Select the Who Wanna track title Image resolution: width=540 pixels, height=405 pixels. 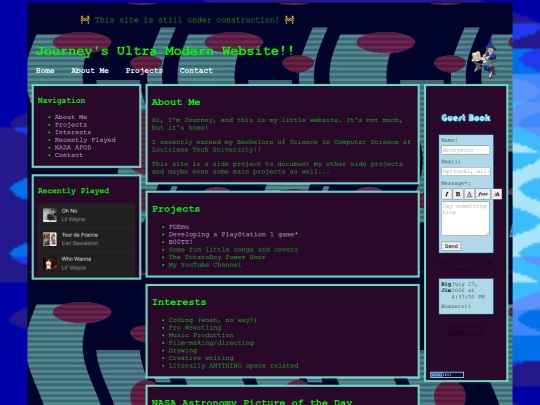76,259
